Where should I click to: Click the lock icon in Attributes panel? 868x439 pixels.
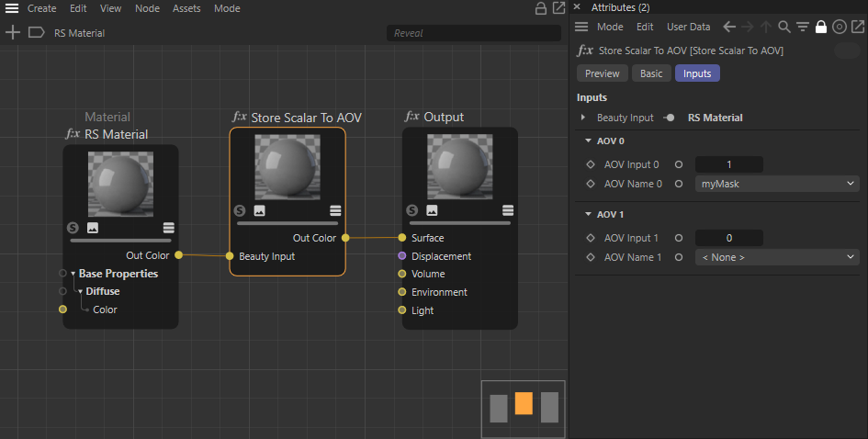point(821,27)
